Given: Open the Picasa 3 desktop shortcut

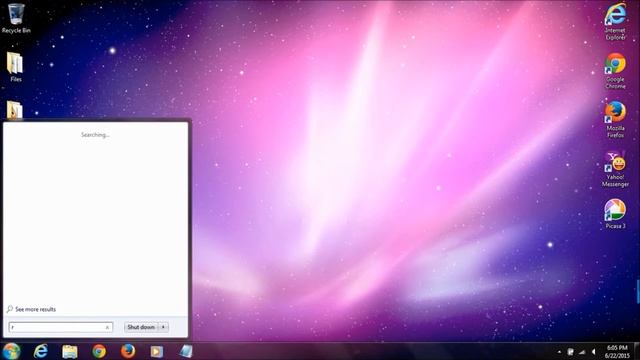Looking at the screenshot, I should click(615, 214).
